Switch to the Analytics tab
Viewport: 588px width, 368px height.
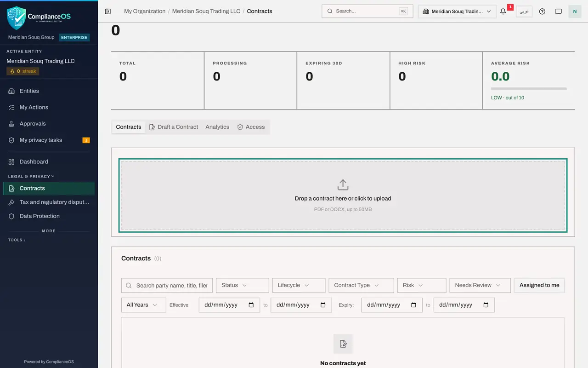[x=217, y=127]
